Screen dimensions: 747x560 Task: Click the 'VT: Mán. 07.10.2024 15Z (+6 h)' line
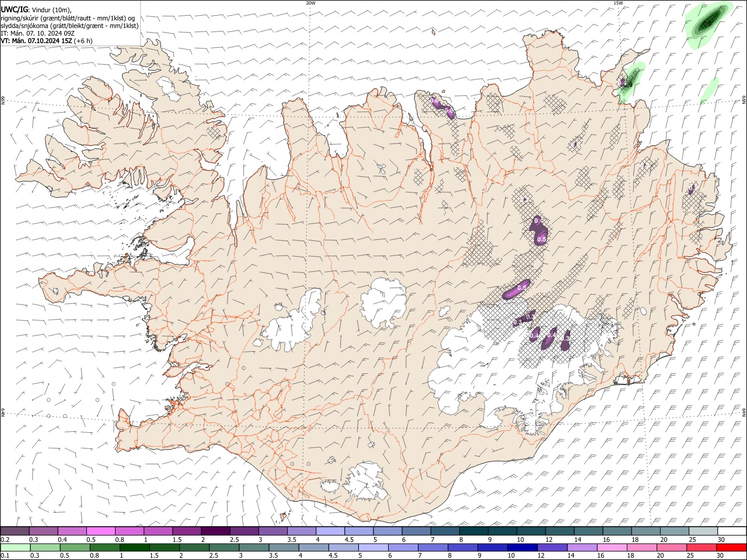(x=47, y=41)
